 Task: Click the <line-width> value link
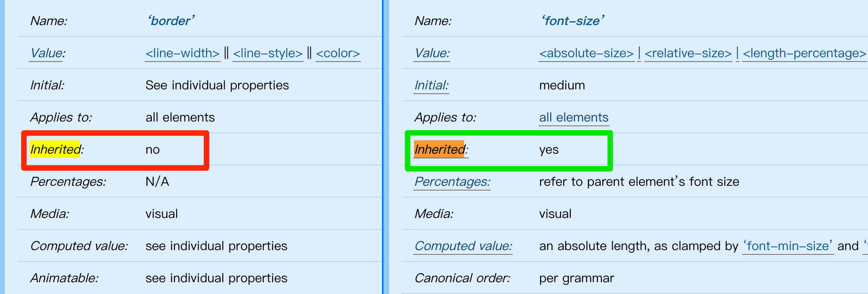(182, 53)
